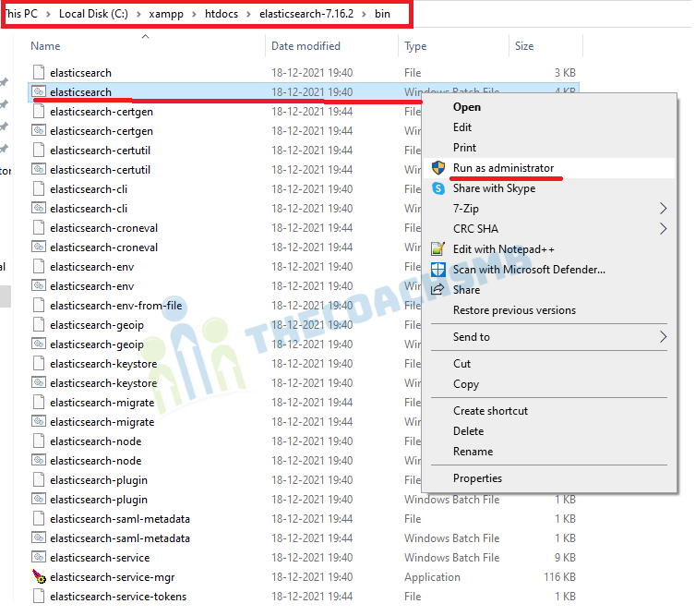Click the batch file icon of selected elasticsearch

[39, 91]
